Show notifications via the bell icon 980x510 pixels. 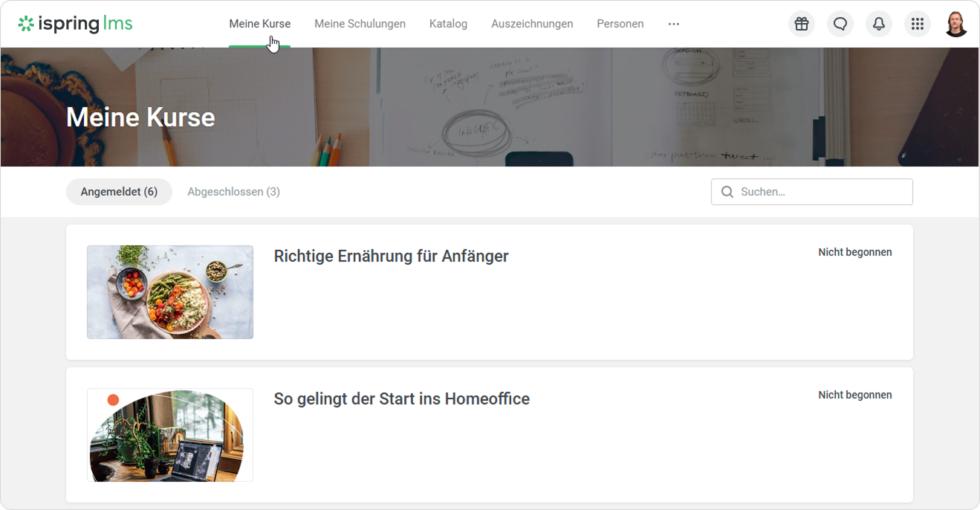coord(878,24)
